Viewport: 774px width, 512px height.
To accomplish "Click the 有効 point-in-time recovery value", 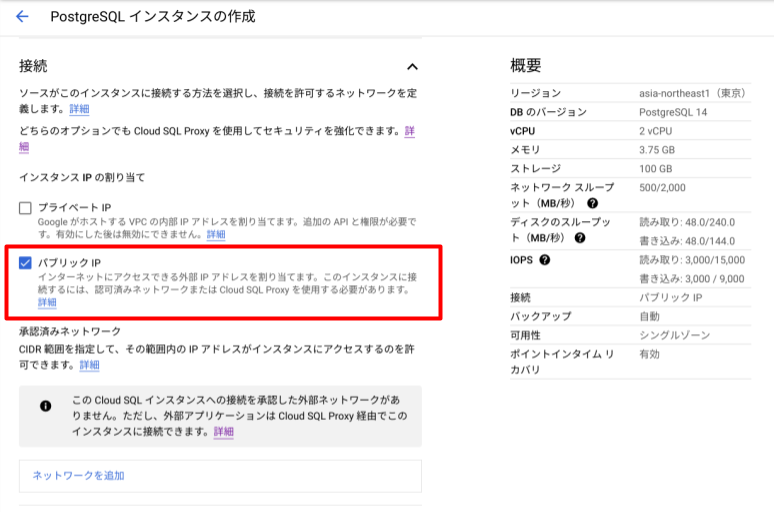I will (649, 354).
